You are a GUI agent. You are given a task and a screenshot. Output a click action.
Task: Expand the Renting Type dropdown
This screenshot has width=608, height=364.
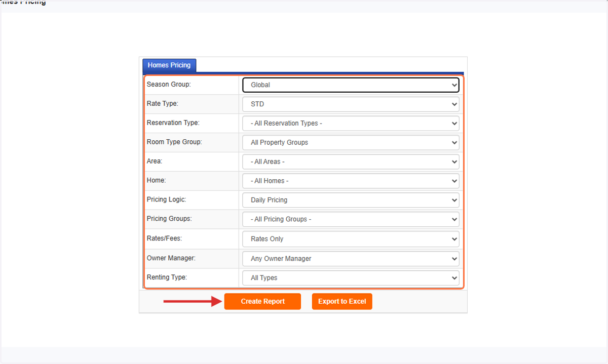(x=351, y=278)
